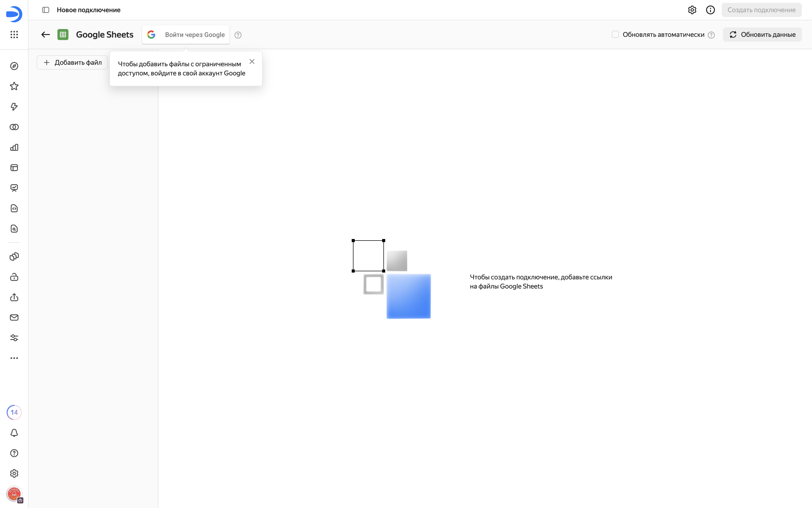The height and width of the screenshot is (508, 812).
Task: Open the envelope mail icon in sidebar
Action: tap(14, 317)
